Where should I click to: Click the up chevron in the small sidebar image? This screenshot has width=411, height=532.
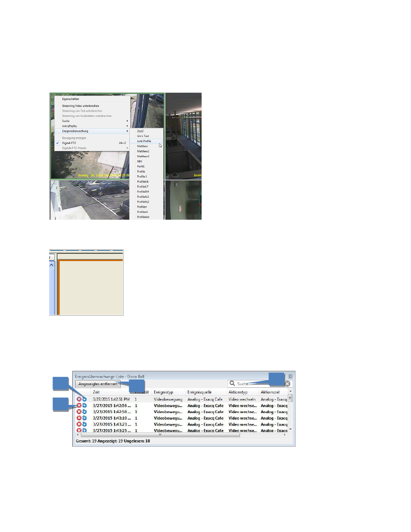[52, 265]
